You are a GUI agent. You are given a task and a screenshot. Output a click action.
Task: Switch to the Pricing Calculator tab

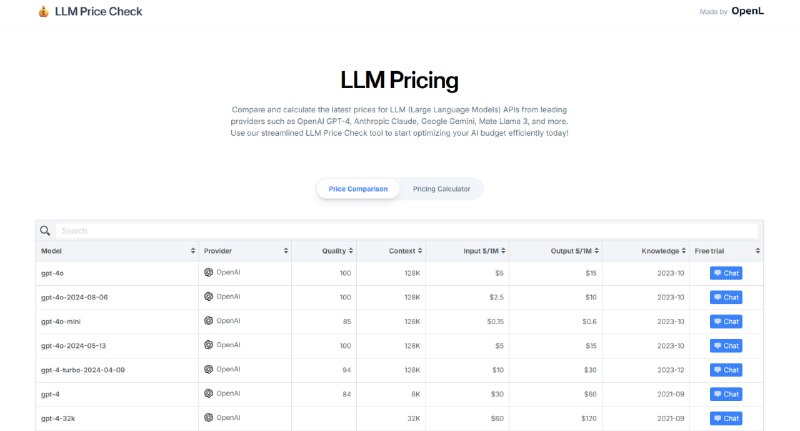(x=441, y=189)
